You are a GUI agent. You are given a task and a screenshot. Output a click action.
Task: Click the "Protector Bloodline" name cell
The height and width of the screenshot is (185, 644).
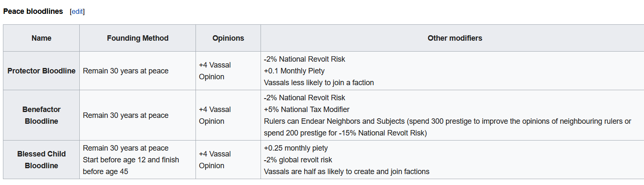point(42,71)
